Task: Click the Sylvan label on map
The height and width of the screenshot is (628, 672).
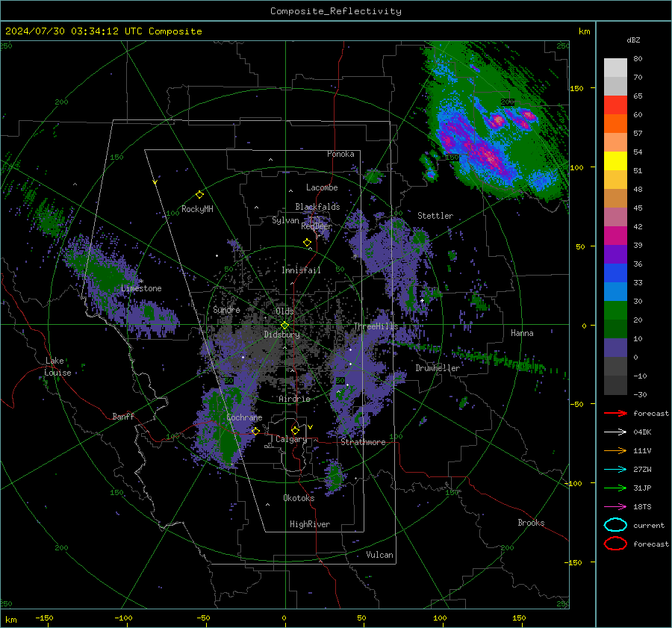Action: [x=285, y=220]
